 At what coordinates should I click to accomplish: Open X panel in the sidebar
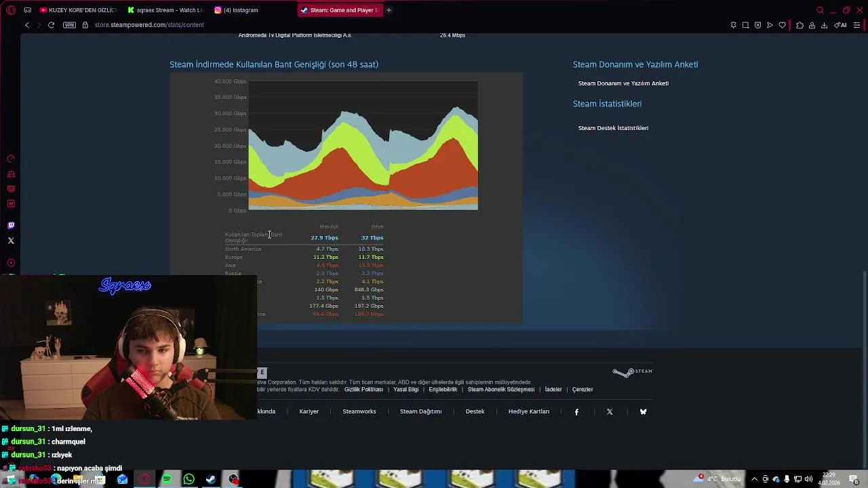(11, 241)
